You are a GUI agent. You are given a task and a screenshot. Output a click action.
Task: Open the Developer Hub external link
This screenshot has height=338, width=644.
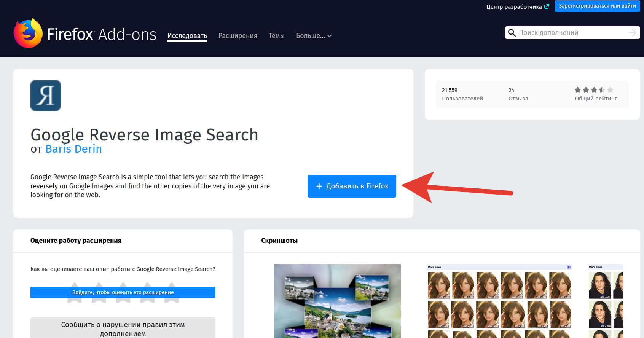pos(517,6)
